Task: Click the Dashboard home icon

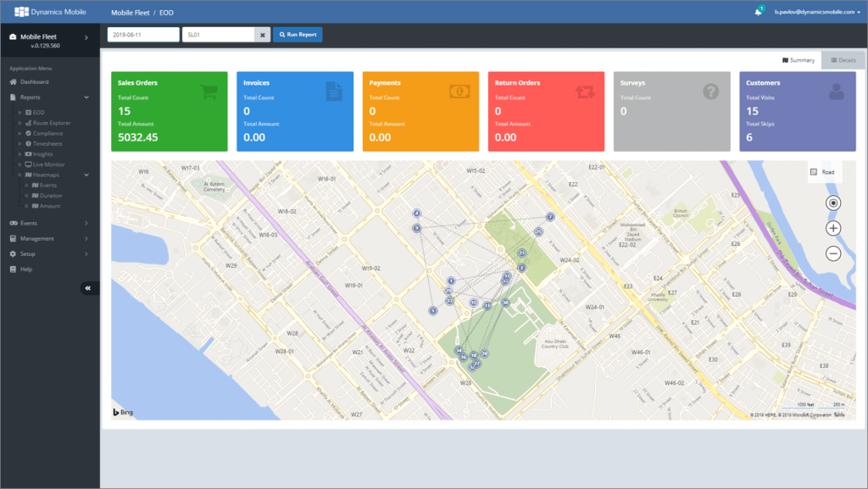Action: click(13, 82)
